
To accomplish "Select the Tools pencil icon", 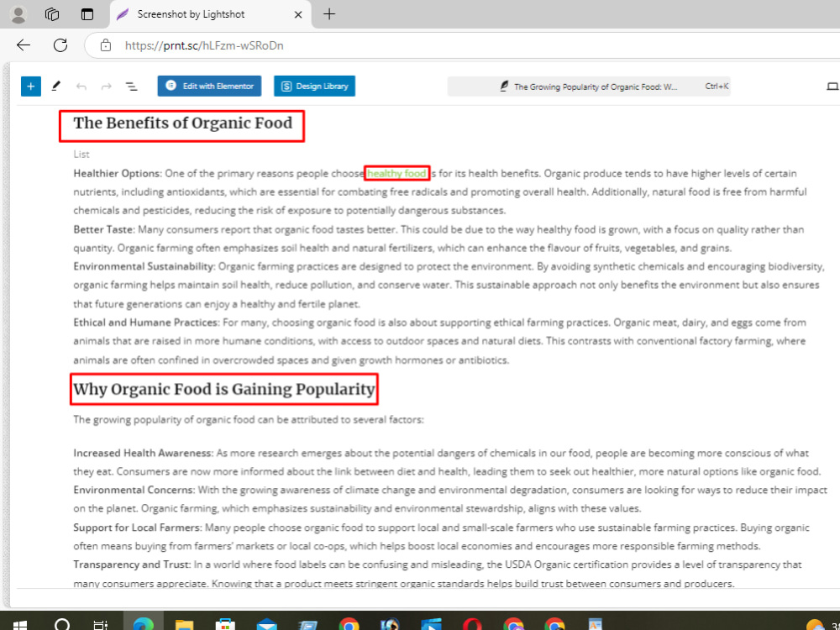I will tap(55, 87).
